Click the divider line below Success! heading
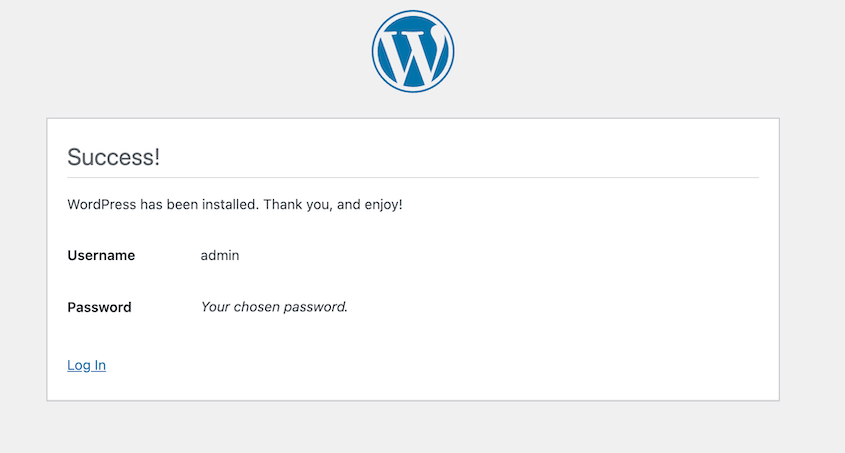This screenshot has width=845, height=453. pos(413,178)
